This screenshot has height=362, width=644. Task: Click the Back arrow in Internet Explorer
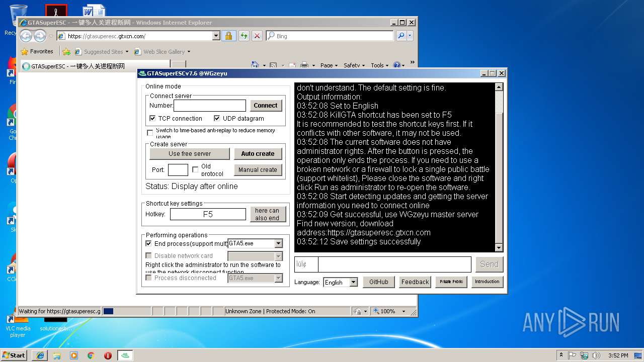(27, 36)
